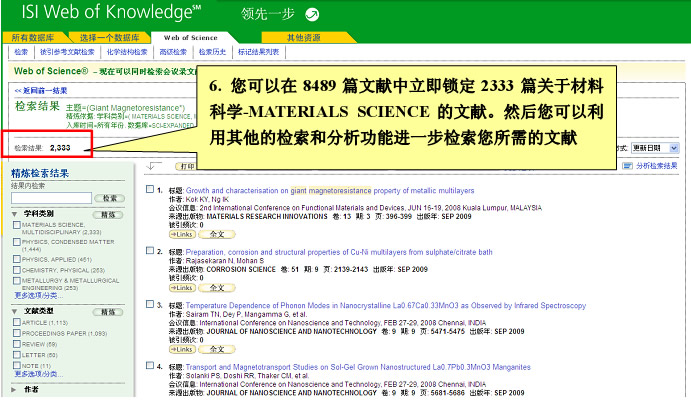Click the green header arrow icon
This screenshot has height=400, width=691.
point(312,15)
